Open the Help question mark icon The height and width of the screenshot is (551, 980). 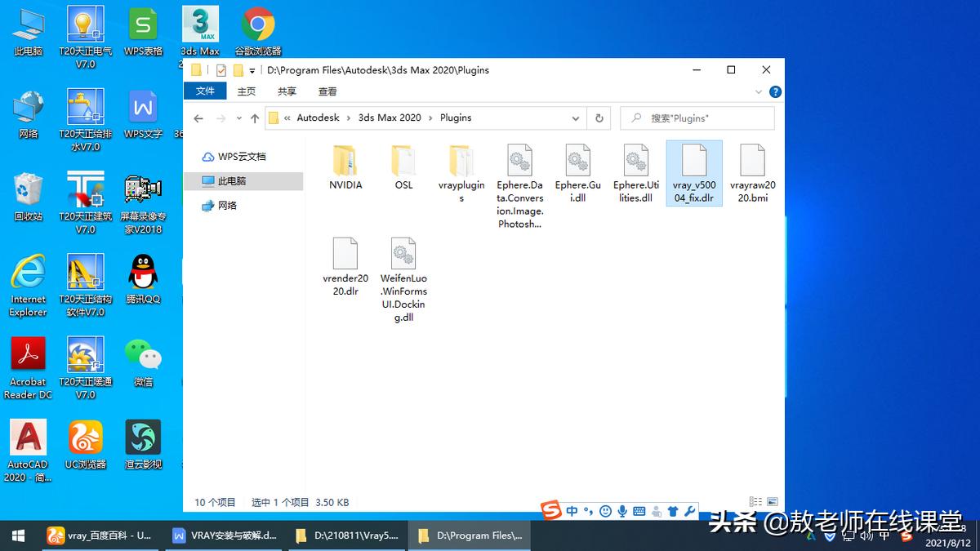coord(775,91)
